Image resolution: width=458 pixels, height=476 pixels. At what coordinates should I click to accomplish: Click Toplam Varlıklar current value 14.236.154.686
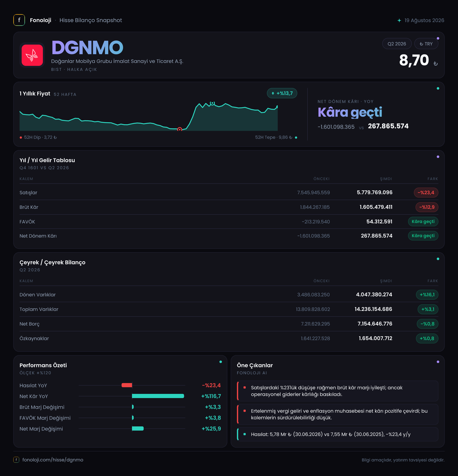pyautogui.click(x=373, y=309)
